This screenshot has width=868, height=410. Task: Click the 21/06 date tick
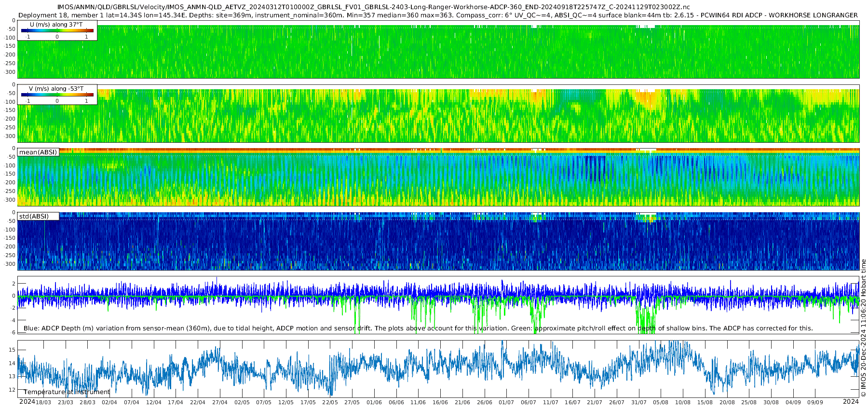pyautogui.click(x=462, y=402)
